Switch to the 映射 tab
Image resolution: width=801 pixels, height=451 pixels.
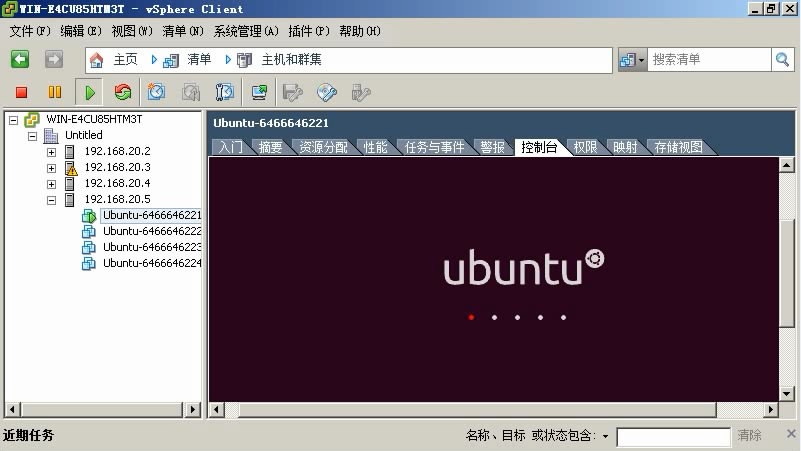625,147
